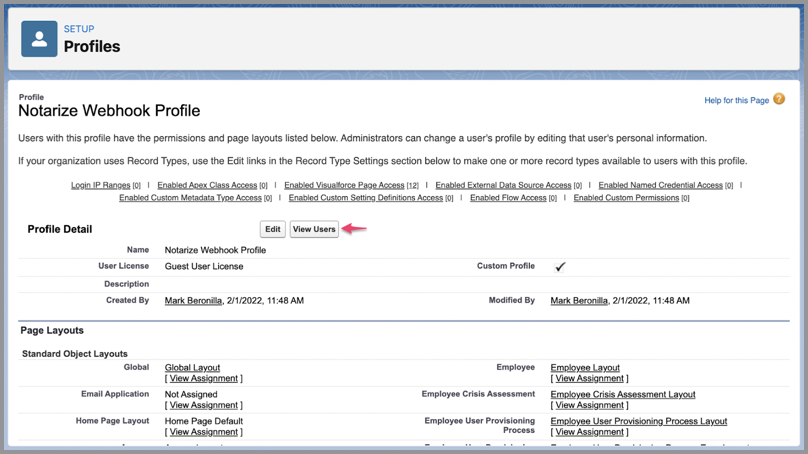Click the Profiles setup user icon

[39, 39]
